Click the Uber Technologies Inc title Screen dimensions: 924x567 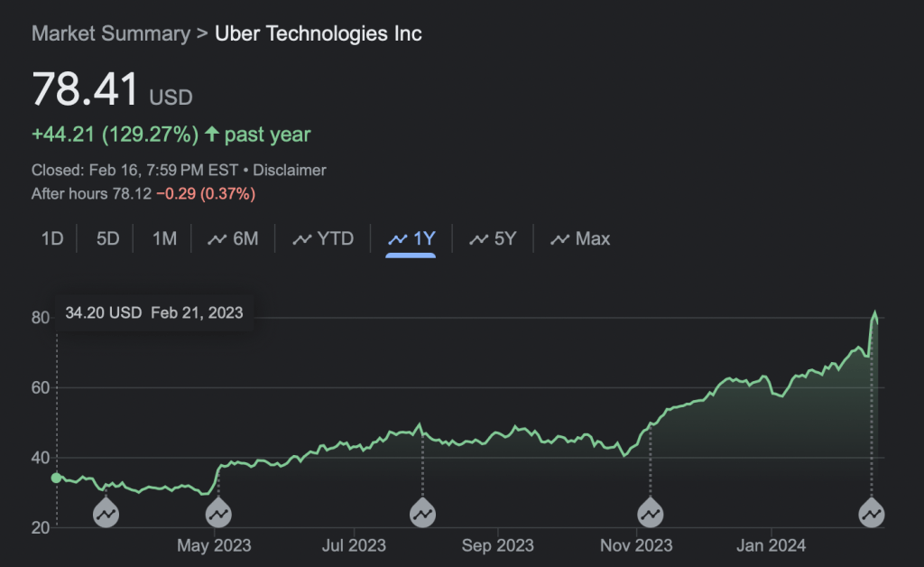coord(318,34)
